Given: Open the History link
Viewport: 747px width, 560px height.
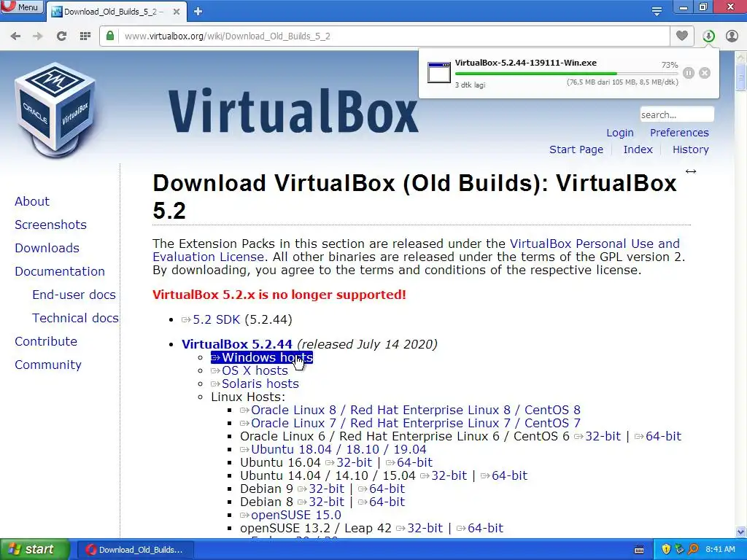Looking at the screenshot, I should click(x=690, y=149).
